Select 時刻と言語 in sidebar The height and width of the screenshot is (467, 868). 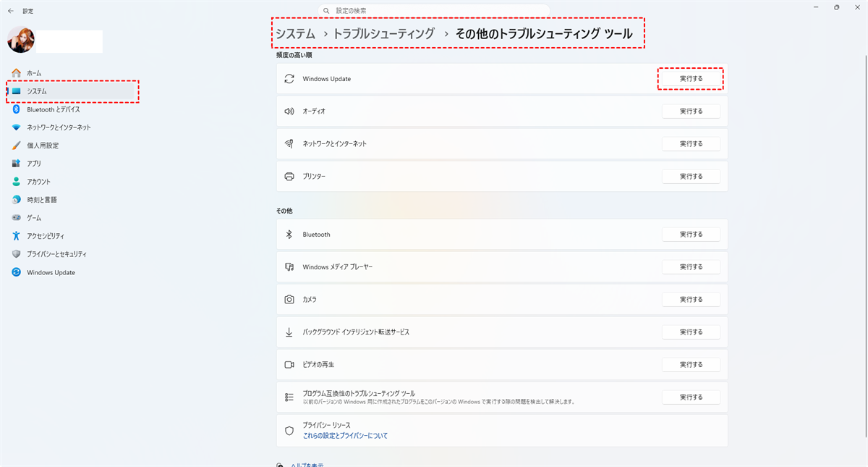[42, 200]
